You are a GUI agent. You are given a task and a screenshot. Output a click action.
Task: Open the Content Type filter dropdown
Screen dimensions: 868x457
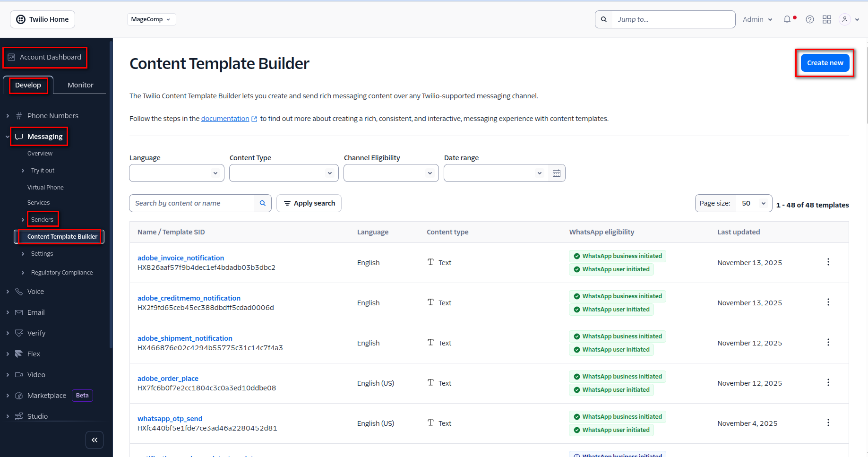click(x=284, y=173)
